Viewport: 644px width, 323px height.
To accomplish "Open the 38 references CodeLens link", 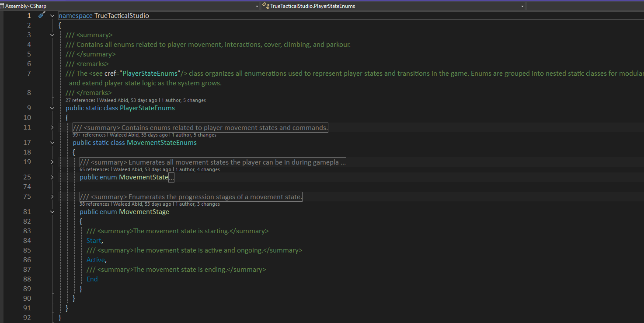I will [94, 204].
